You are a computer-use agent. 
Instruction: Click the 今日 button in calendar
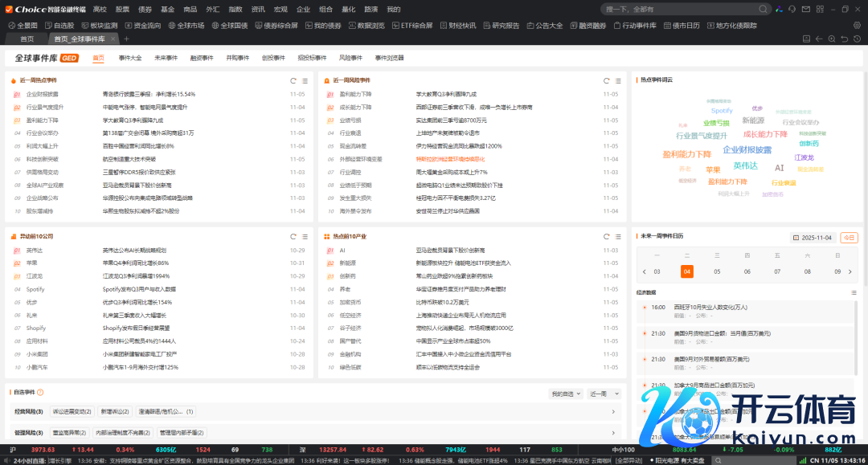(x=849, y=237)
